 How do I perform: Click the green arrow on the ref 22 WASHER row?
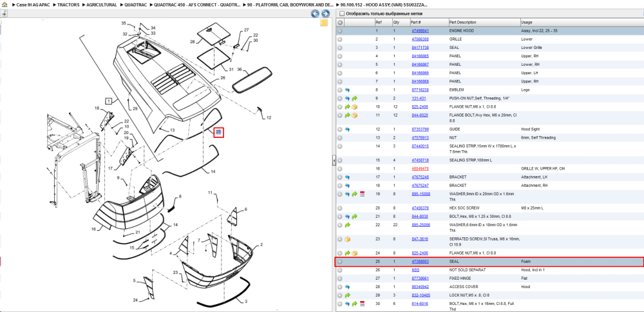pos(348,225)
